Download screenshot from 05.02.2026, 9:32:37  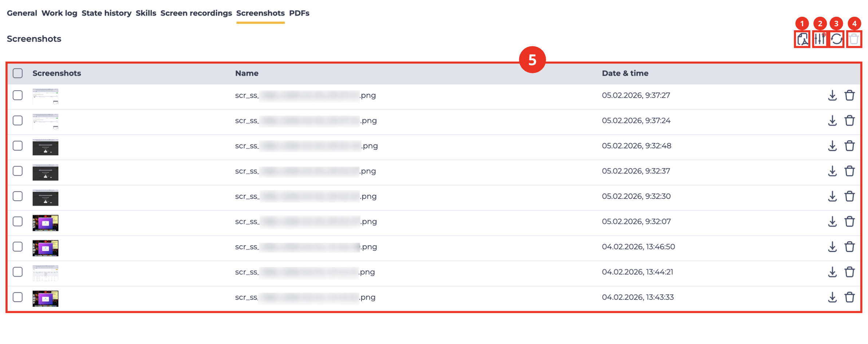[x=832, y=171]
